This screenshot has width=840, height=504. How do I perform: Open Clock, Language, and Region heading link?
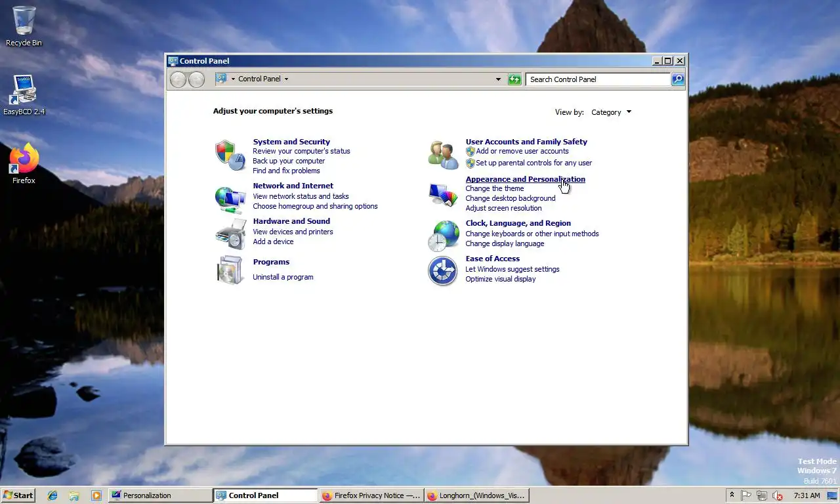(x=518, y=223)
